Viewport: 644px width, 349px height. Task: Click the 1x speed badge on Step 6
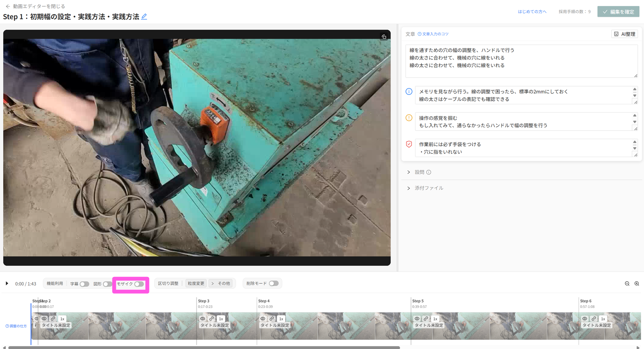coord(603,319)
